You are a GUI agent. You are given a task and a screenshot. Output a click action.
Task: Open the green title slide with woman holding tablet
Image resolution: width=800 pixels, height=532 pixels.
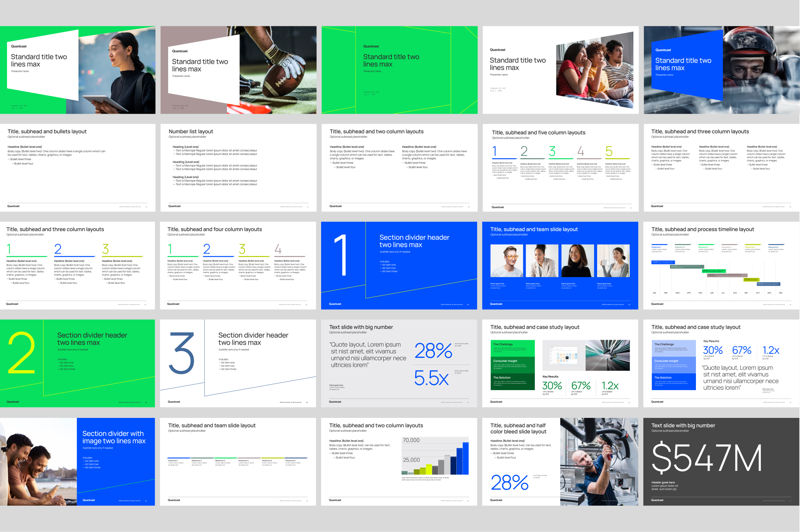tap(77, 70)
